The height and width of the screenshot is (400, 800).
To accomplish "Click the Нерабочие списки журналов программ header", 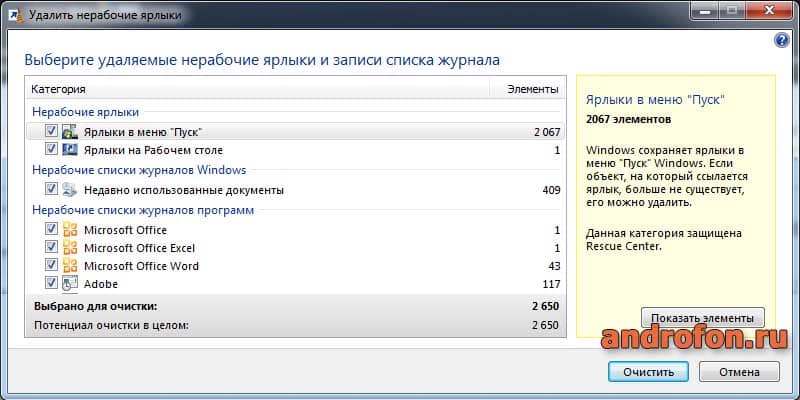I will click(x=143, y=210).
